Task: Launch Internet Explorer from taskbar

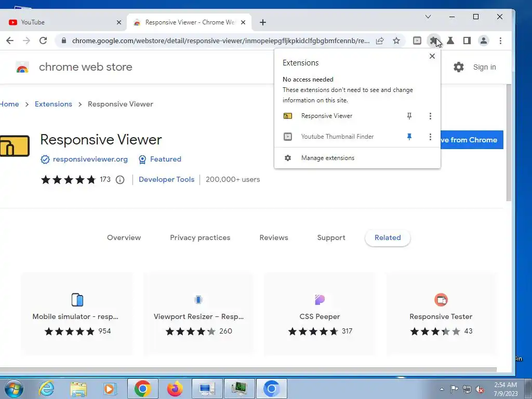Action: (x=46, y=389)
